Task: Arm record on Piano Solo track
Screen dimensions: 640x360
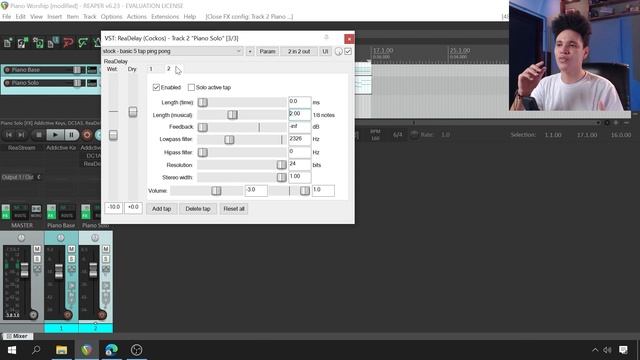Action: [x=7, y=83]
